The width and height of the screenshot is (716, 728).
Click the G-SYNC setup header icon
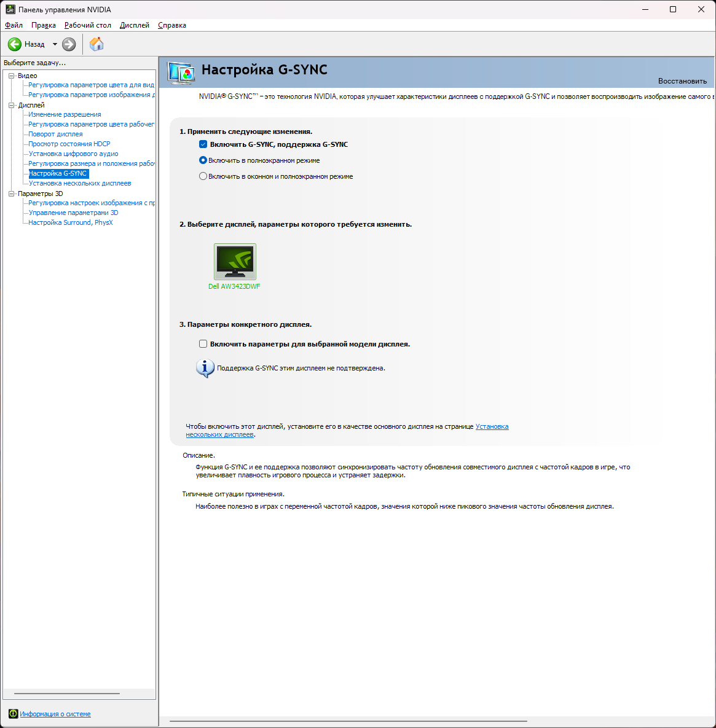coord(181,72)
